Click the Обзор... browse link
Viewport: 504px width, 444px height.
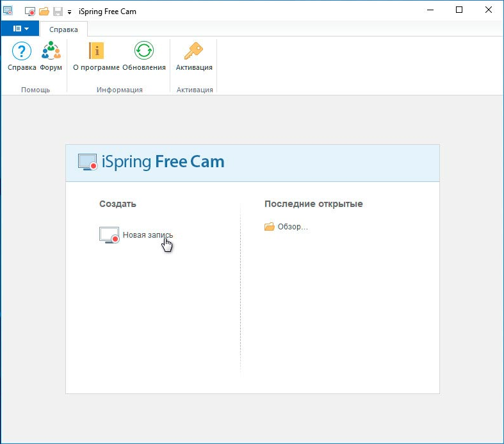[x=286, y=227]
